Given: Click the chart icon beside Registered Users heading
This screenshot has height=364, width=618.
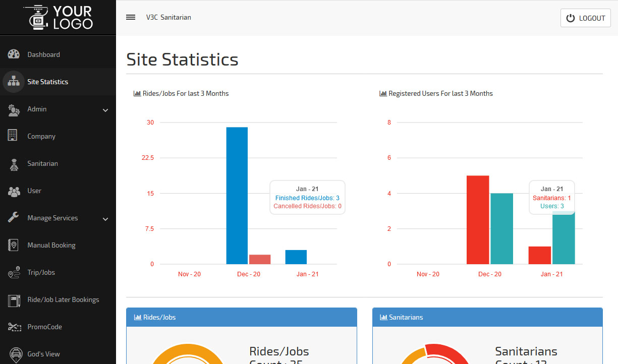Looking at the screenshot, I should click(x=383, y=93).
